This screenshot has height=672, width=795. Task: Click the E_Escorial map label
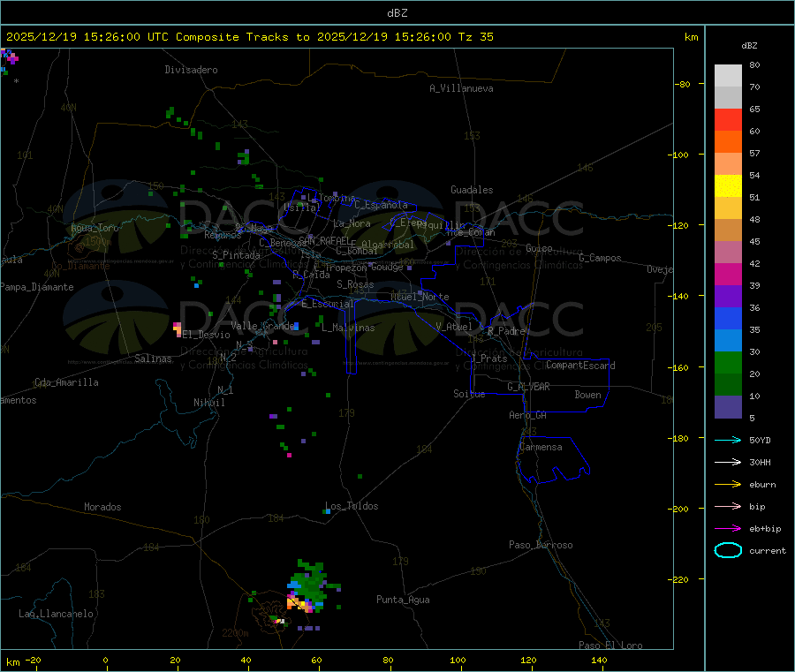point(328,304)
